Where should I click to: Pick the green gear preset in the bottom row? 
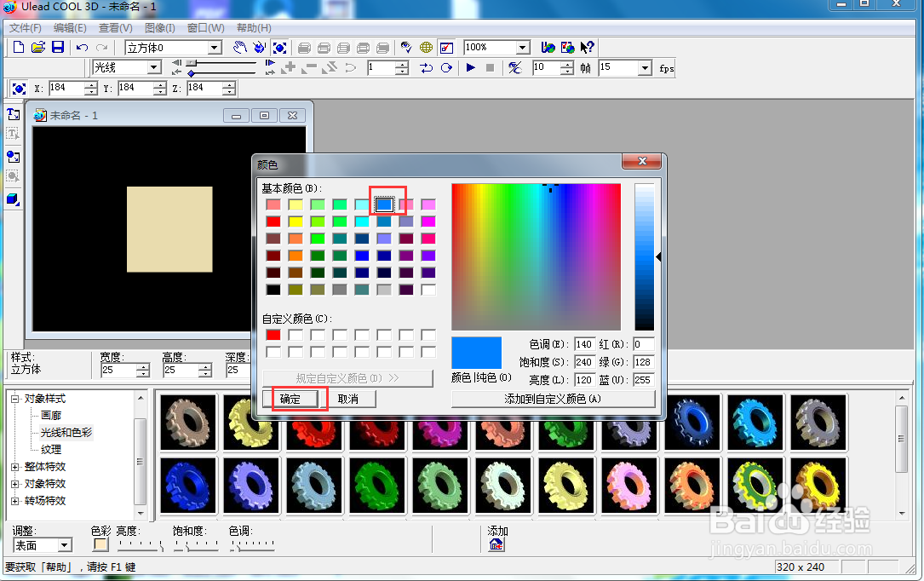tap(378, 486)
